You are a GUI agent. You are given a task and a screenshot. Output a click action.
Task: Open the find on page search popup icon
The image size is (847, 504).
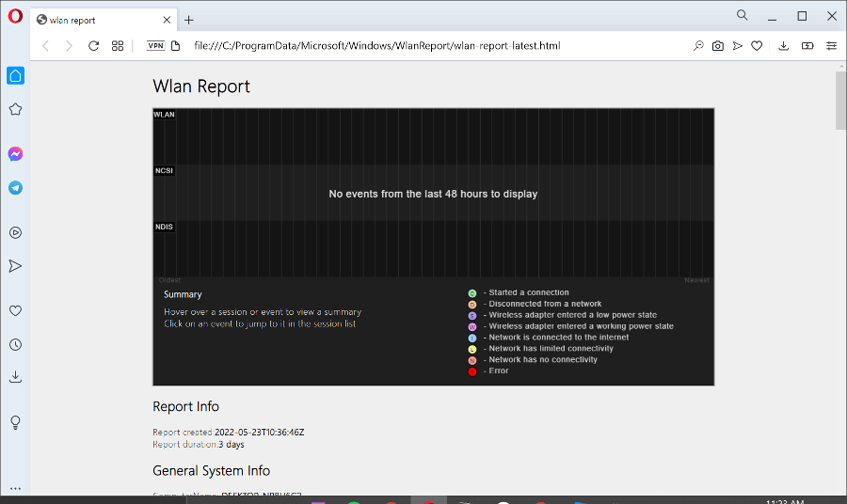coord(698,46)
